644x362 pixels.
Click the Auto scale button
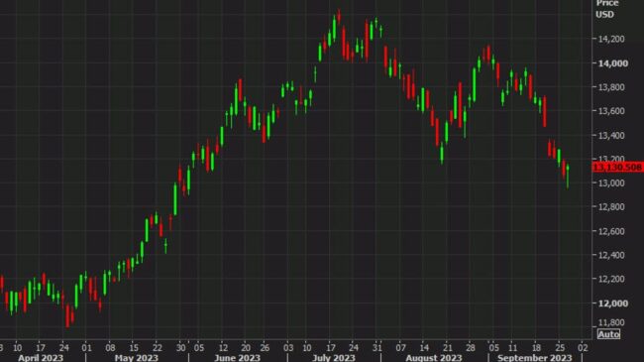coord(608,334)
